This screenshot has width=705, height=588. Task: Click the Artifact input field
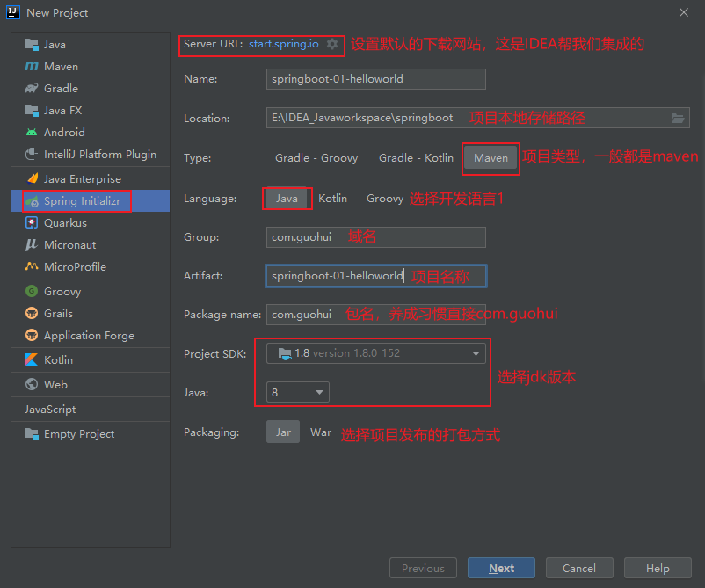376,276
